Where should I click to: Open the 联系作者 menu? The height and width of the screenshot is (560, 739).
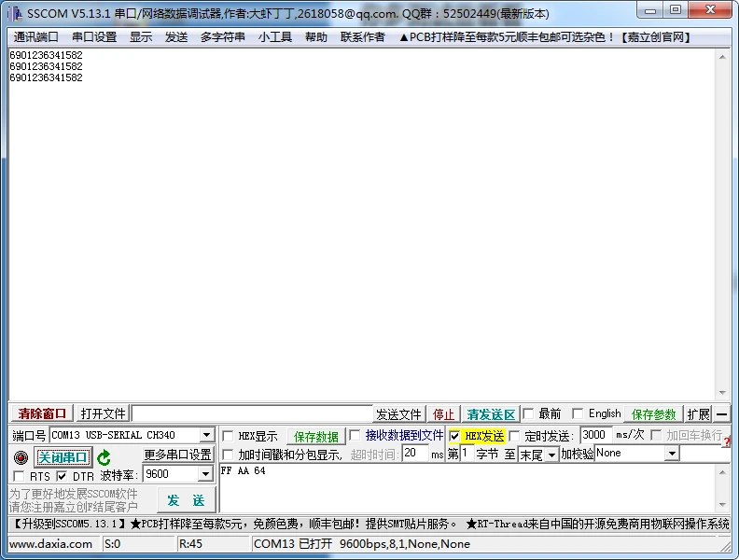[363, 37]
